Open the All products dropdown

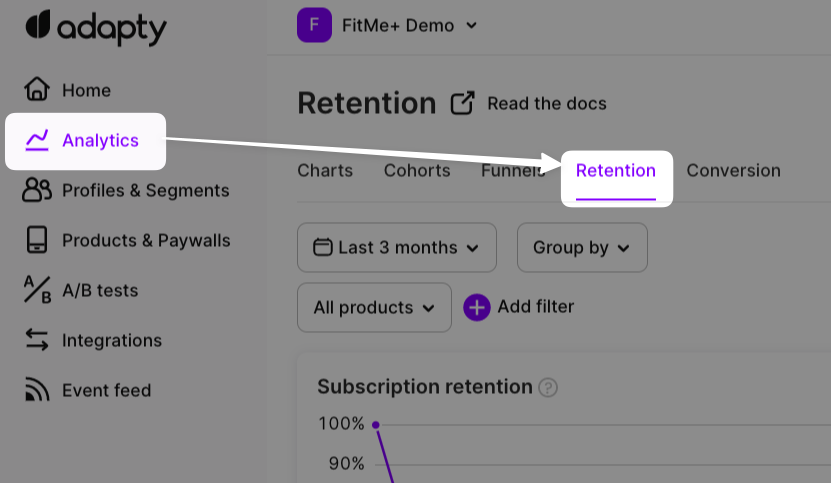[374, 308]
